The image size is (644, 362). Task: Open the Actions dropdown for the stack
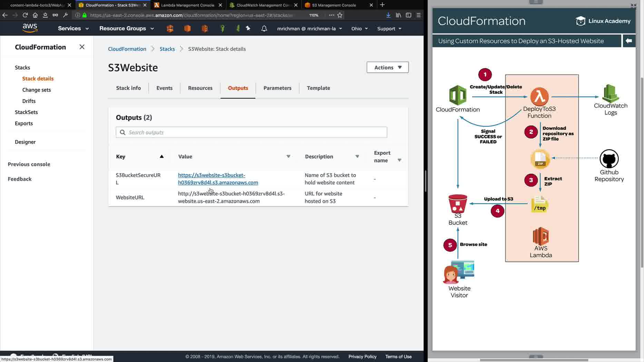(x=388, y=67)
